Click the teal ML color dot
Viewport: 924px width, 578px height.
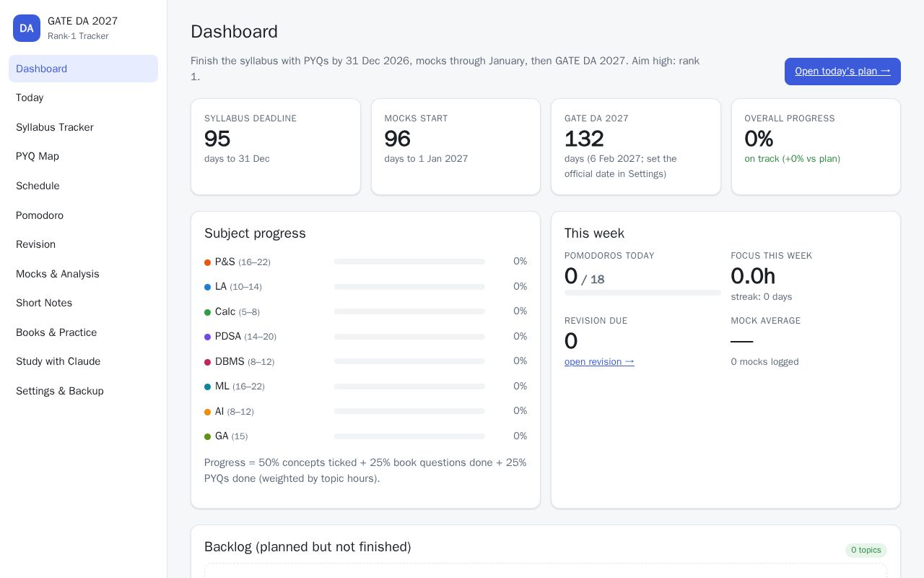(x=207, y=387)
